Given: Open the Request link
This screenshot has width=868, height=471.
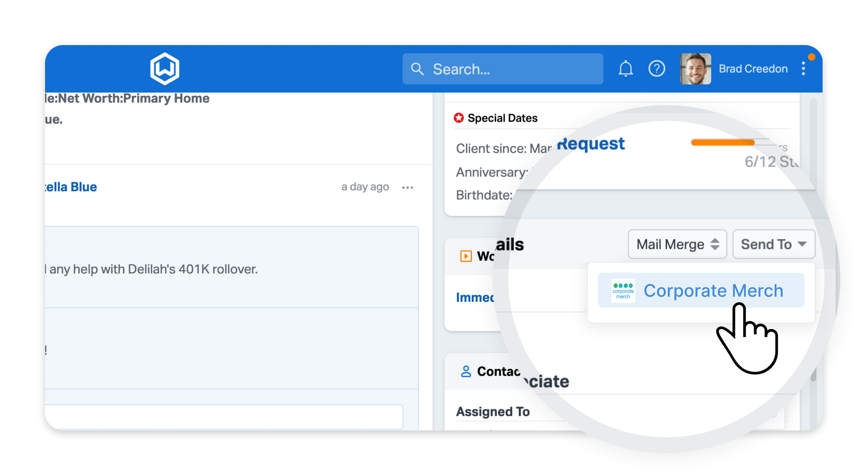Looking at the screenshot, I should click(591, 143).
